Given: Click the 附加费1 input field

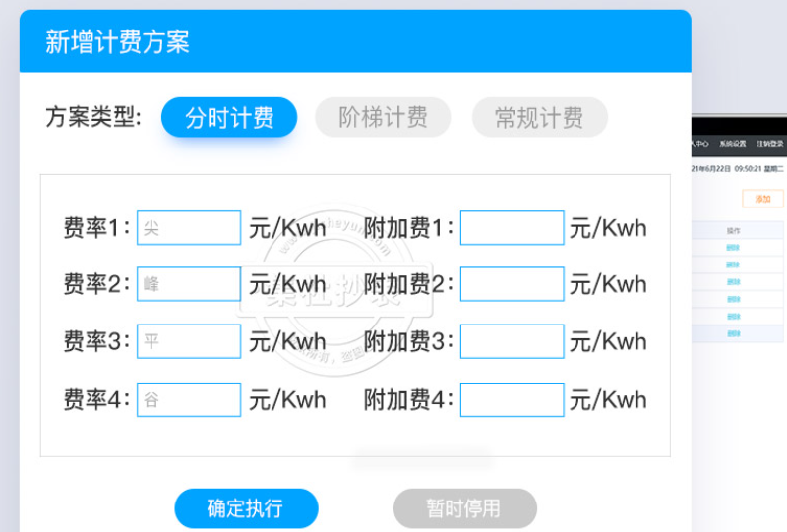Looking at the screenshot, I should [x=512, y=228].
